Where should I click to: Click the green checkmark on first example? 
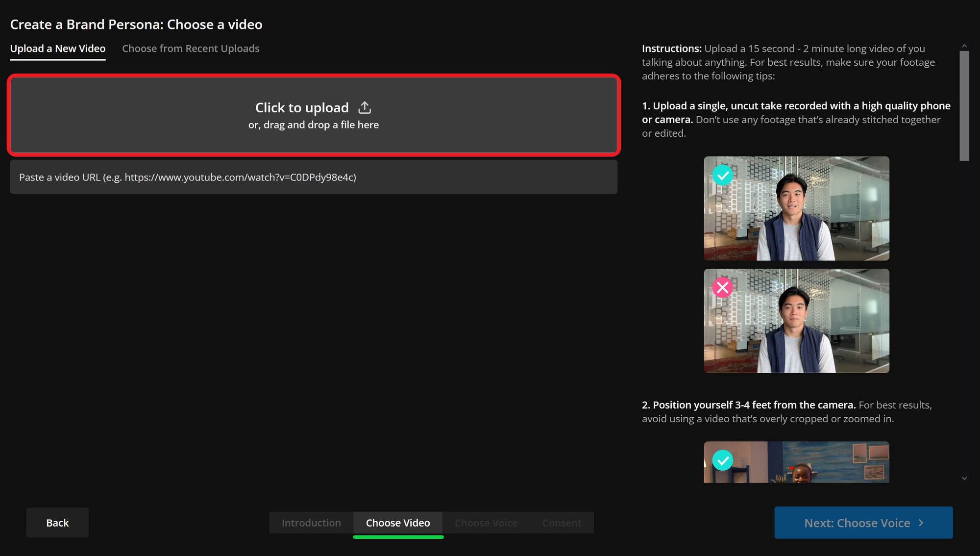(x=722, y=175)
